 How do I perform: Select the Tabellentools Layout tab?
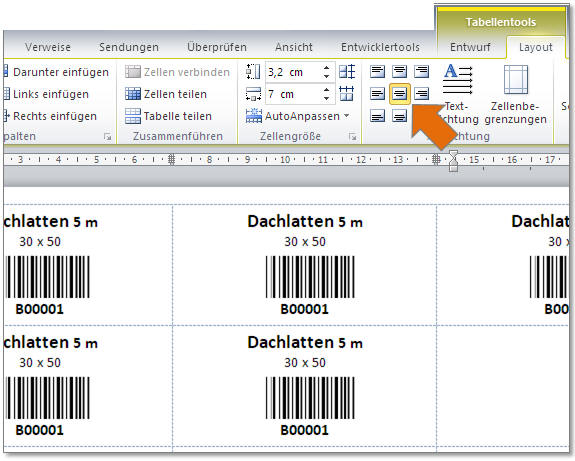536,47
